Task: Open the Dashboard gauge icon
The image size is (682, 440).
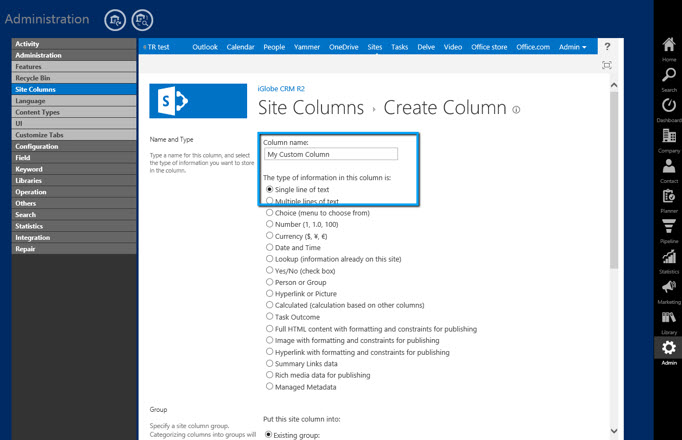Action: (669, 105)
